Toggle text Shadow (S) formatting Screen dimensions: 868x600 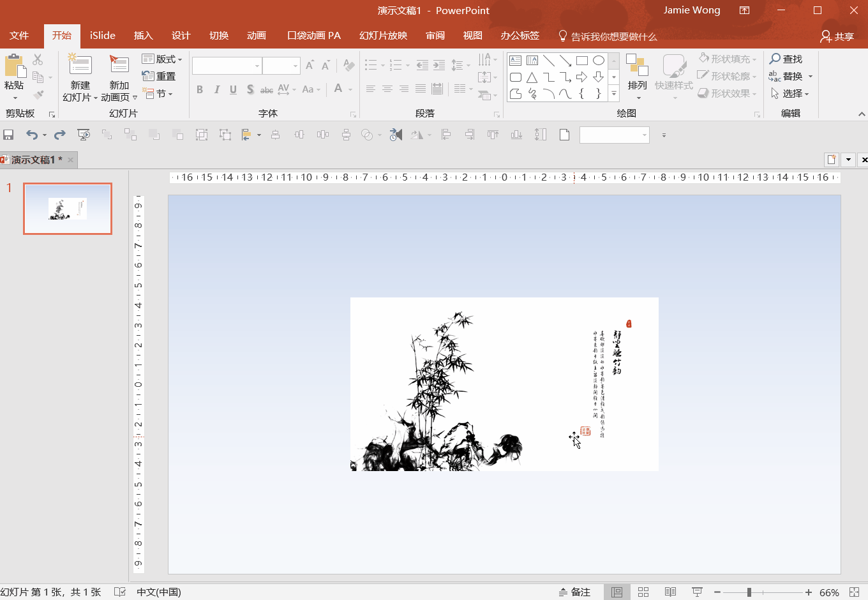coord(250,90)
